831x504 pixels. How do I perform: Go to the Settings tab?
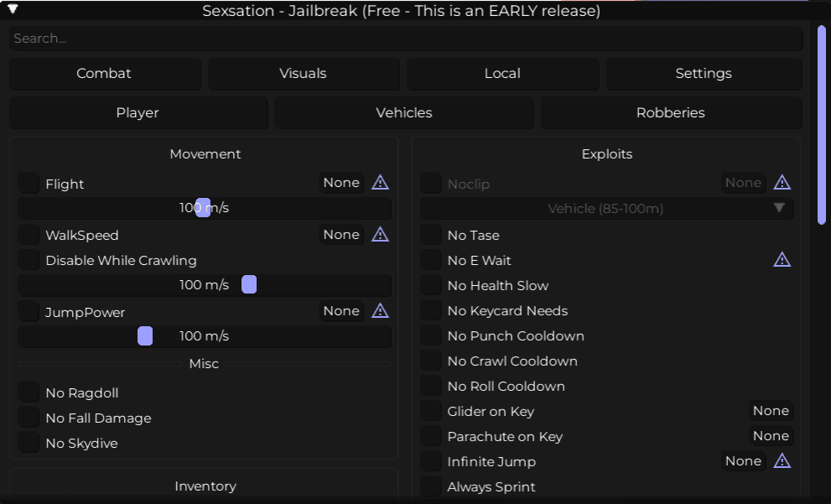coord(704,73)
